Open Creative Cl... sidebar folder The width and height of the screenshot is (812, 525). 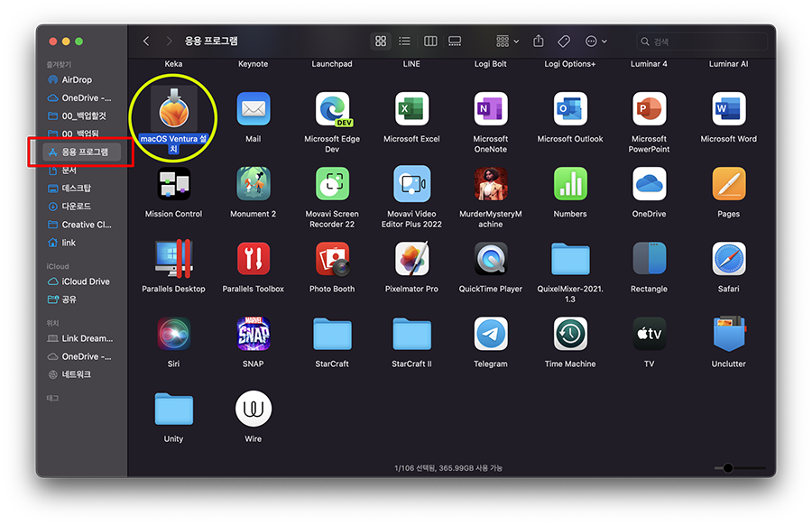point(81,225)
